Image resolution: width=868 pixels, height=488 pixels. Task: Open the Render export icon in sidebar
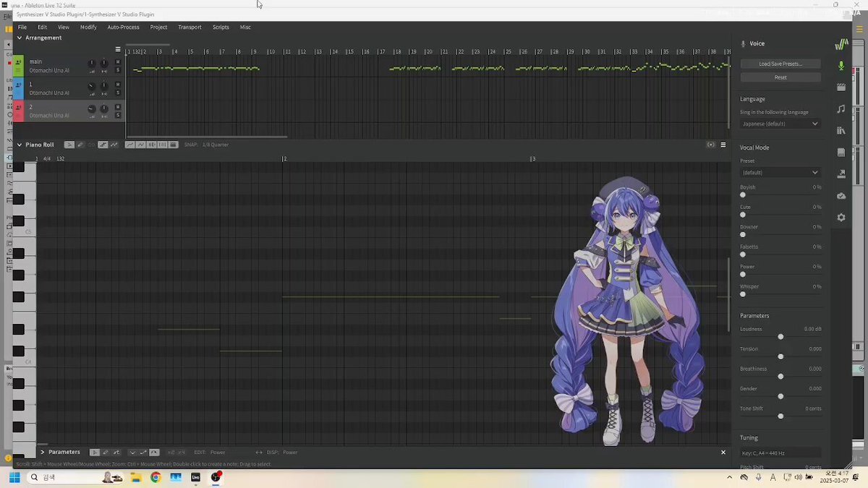tap(841, 174)
